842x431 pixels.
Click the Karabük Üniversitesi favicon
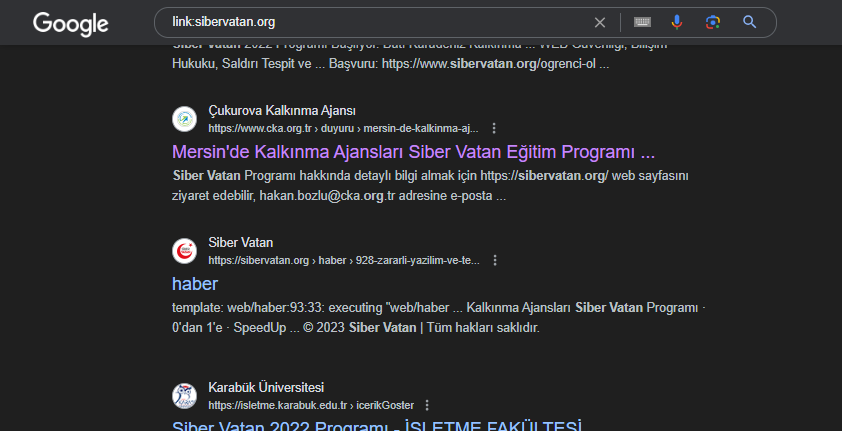(x=184, y=396)
